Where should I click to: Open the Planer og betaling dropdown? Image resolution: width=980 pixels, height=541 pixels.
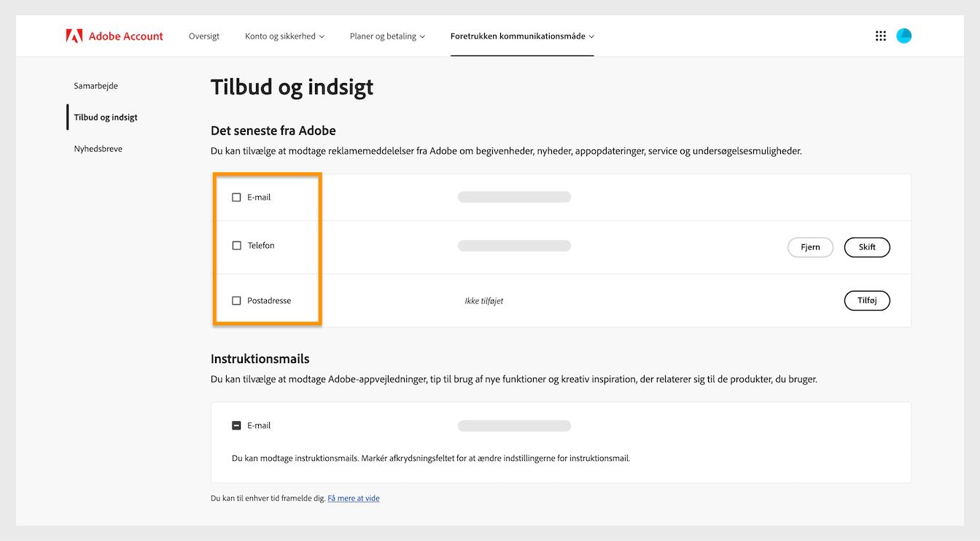coord(387,35)
